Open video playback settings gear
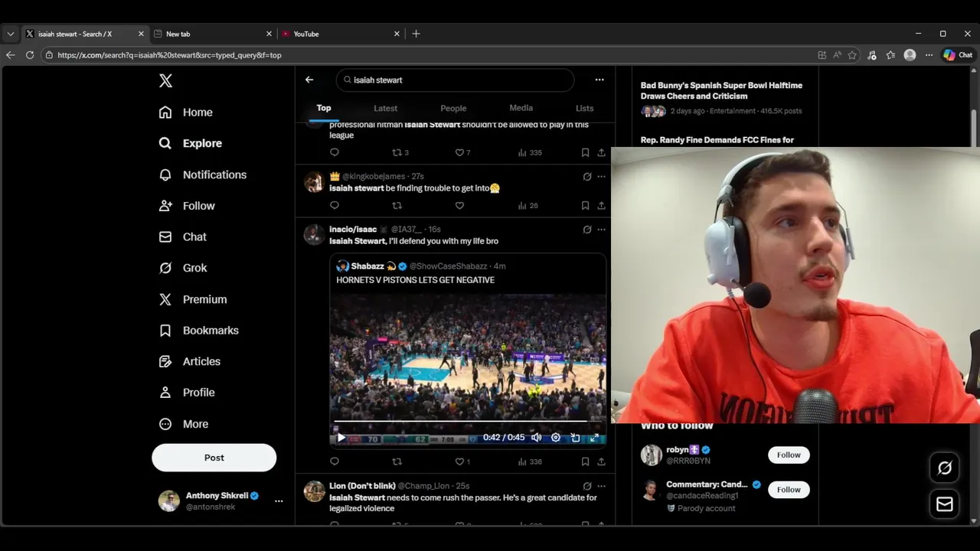980x551 pixels. 556,438
